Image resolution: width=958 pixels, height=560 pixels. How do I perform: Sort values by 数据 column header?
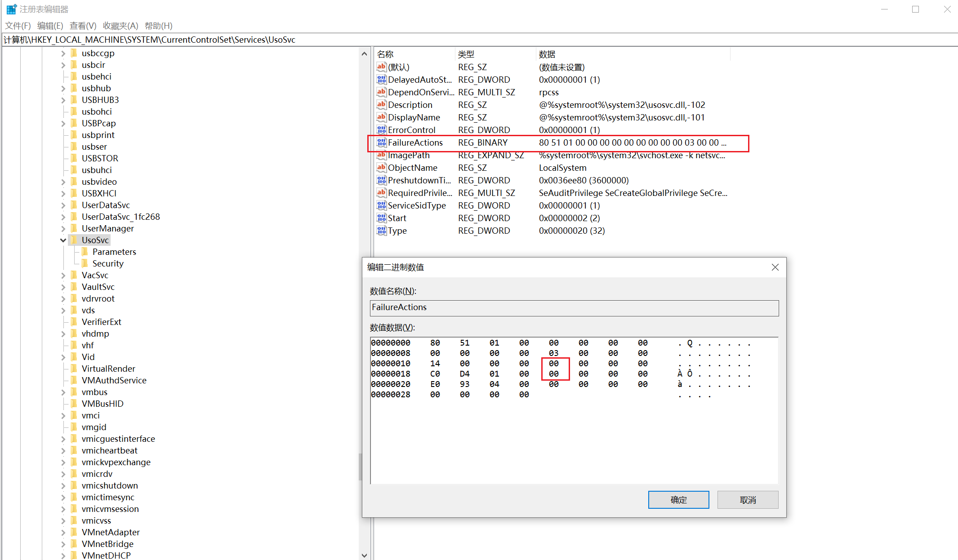[633, 54]
